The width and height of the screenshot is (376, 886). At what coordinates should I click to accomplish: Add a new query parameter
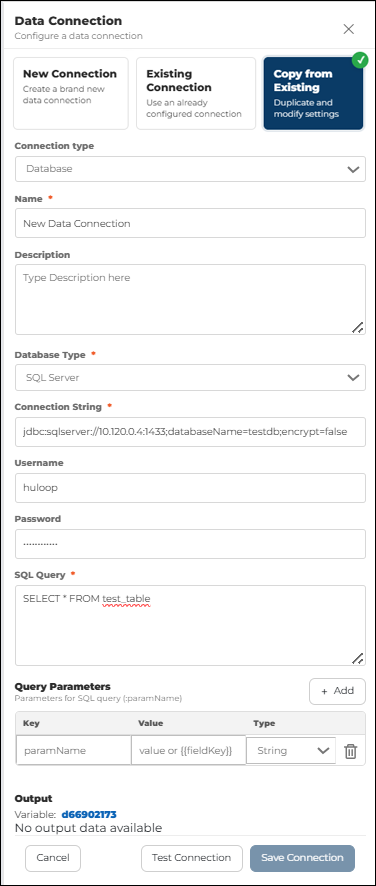pyautogui.click(x=338, y=691)
